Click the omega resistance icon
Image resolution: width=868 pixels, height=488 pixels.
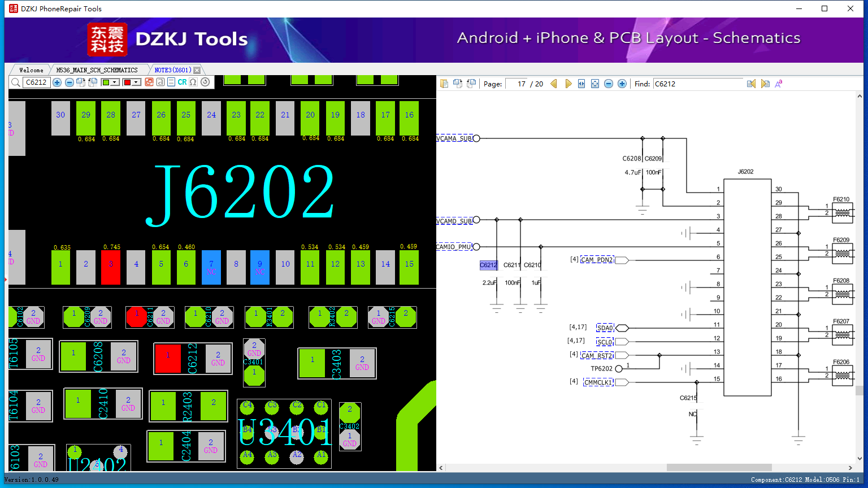click(193, 82)
